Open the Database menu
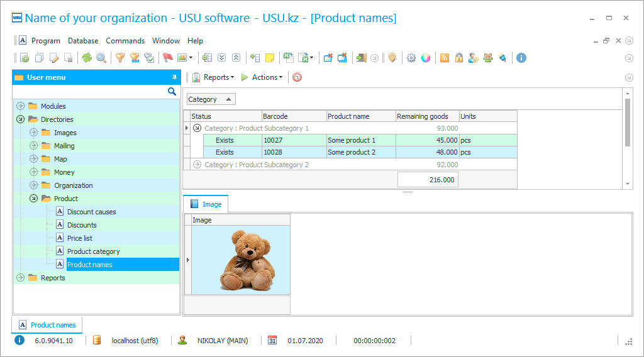 [x=83, y=41]
